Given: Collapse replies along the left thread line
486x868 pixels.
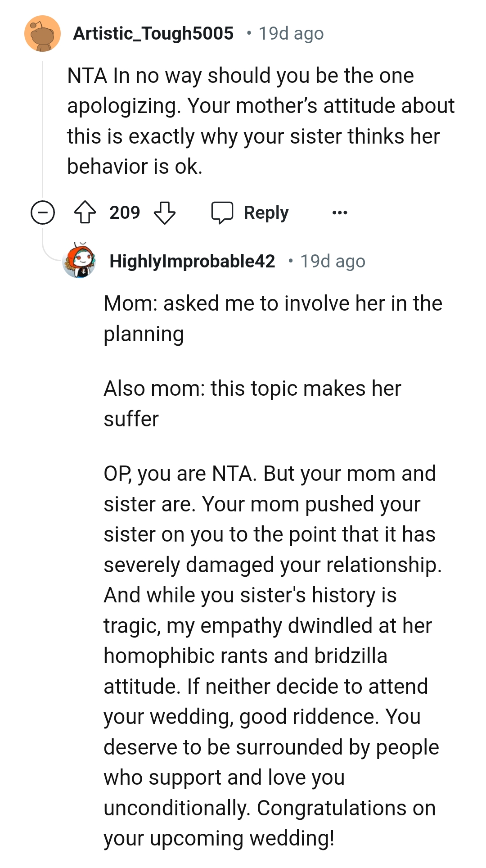Looking at the screenshot, I should 42,135.
